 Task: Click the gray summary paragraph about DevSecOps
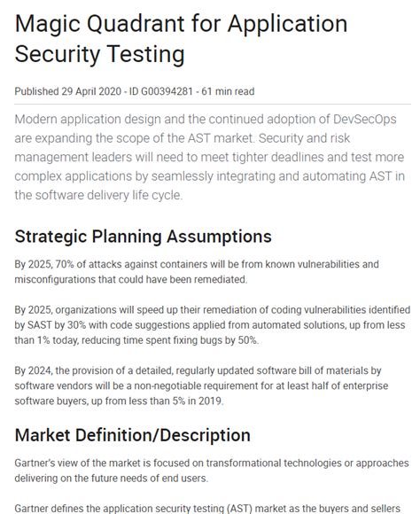[210, 157]
